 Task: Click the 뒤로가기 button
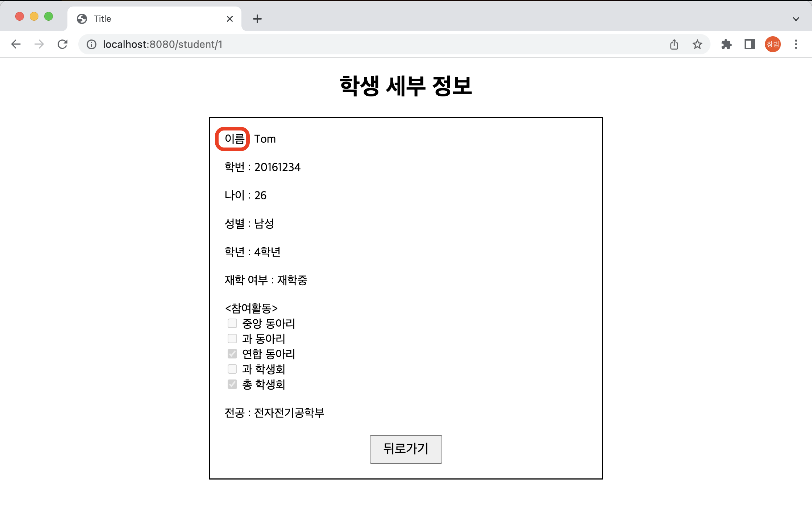point(406,449)
